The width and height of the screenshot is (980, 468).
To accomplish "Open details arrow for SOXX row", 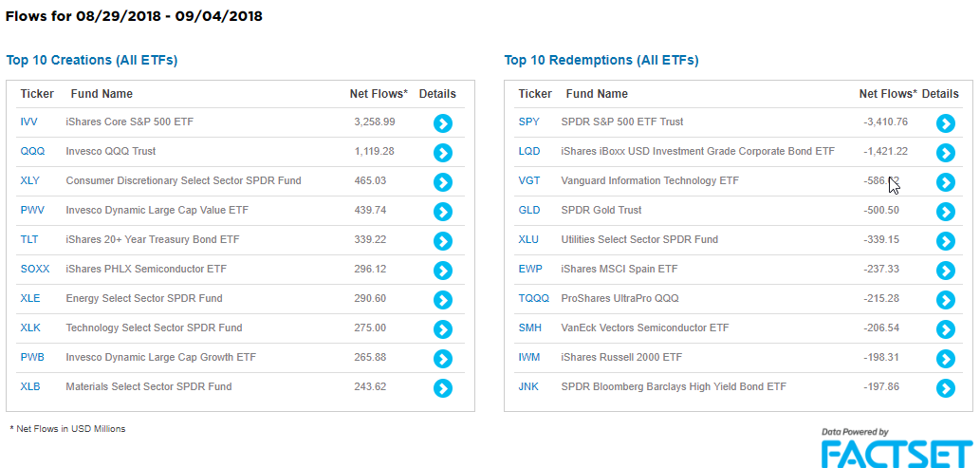I will click(x=442, y=271).
